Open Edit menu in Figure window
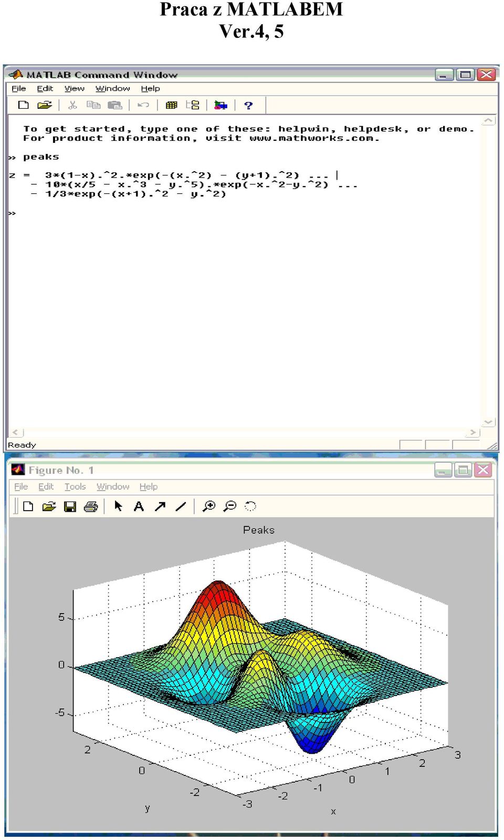 coord(46,486)
